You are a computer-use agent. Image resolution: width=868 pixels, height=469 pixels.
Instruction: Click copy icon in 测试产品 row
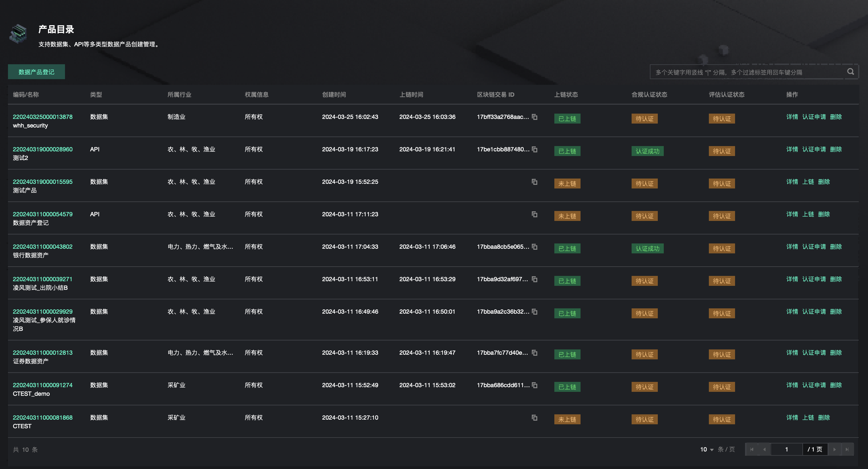[x=534, y=182]
